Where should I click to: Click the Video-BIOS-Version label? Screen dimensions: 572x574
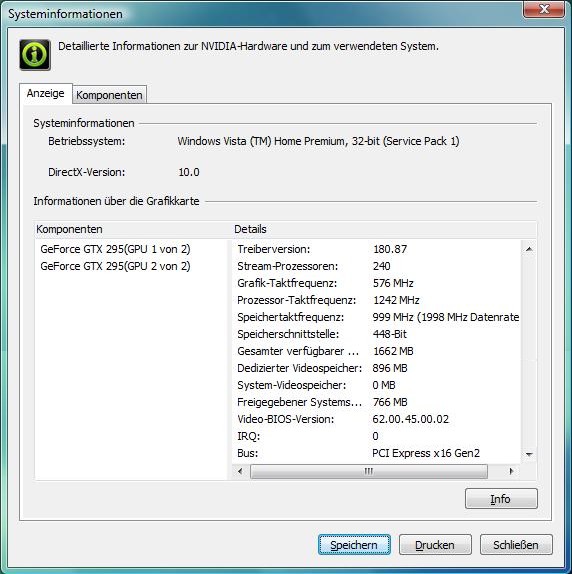tap(286, 419)
